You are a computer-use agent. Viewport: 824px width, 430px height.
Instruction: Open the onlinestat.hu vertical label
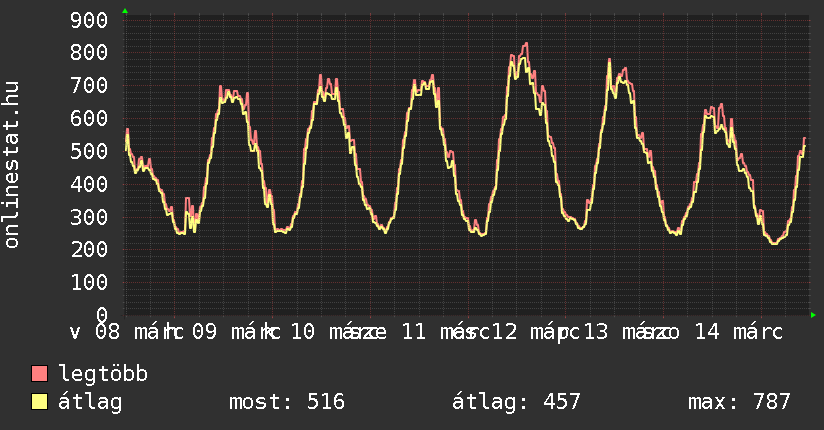12,165
